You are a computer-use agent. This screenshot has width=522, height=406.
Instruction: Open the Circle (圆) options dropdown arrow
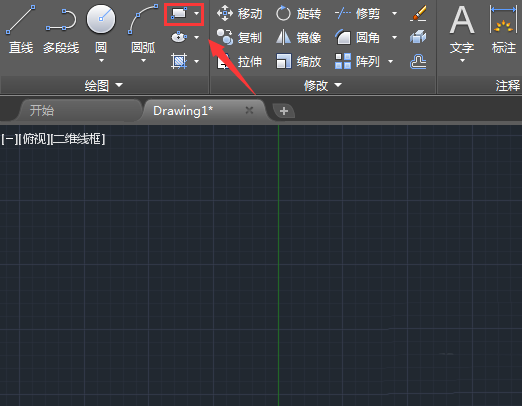pos(101,61)
